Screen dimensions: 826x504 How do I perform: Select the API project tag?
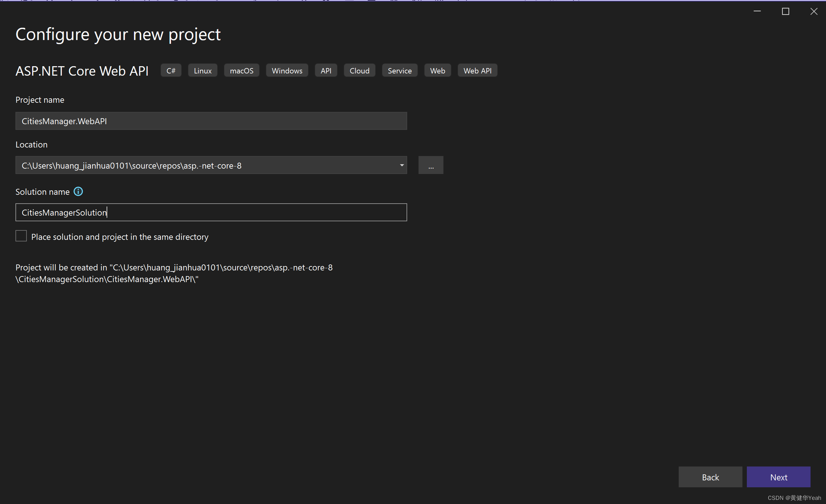coord(326,70)
